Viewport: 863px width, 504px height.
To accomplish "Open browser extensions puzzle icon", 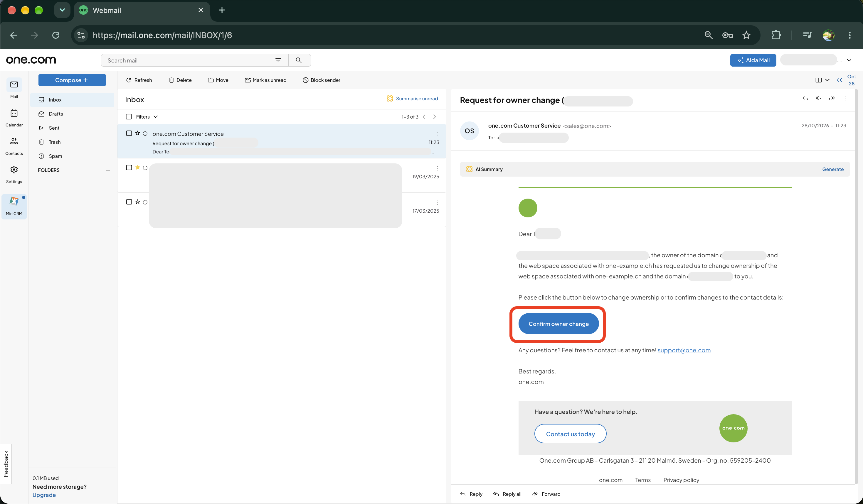I will [x=776, y=35].
